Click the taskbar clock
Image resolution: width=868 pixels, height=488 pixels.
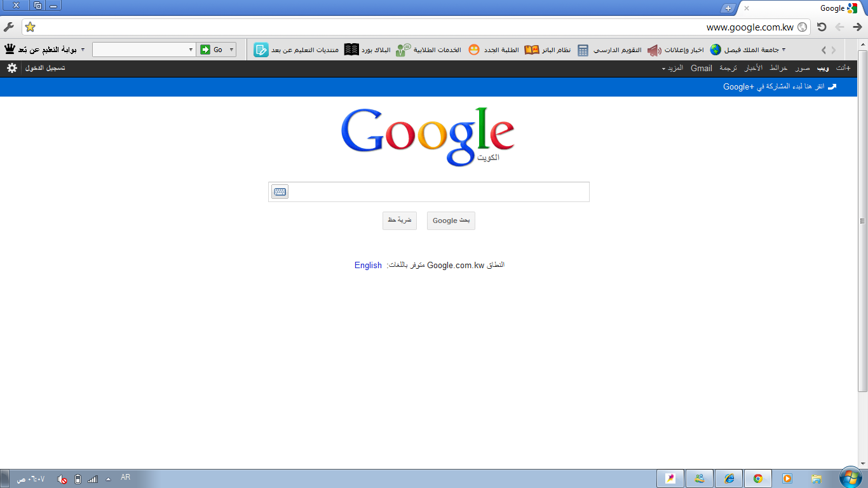[x=31, y=479]
